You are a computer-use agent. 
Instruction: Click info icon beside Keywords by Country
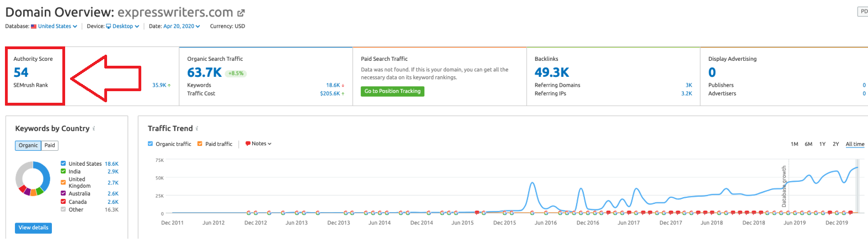[x=94, y=128]
